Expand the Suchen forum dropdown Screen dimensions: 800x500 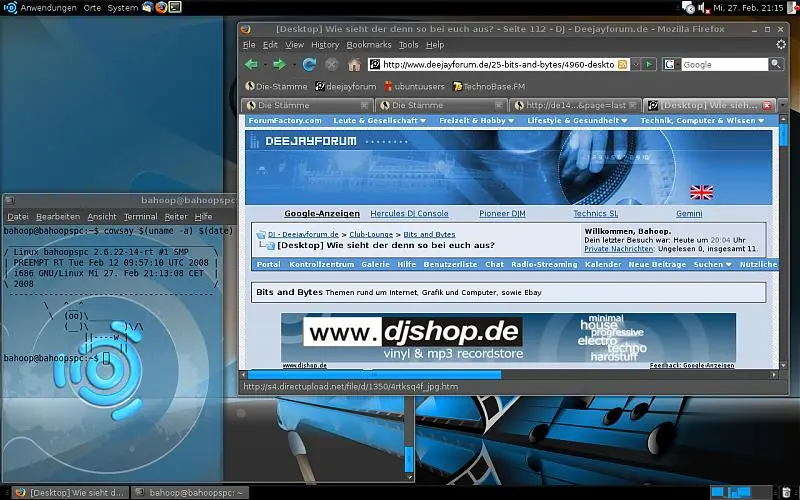point(713,264)
